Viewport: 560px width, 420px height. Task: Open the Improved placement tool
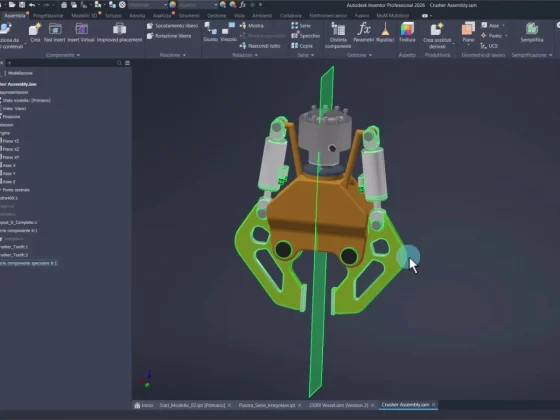click(119, 32)
